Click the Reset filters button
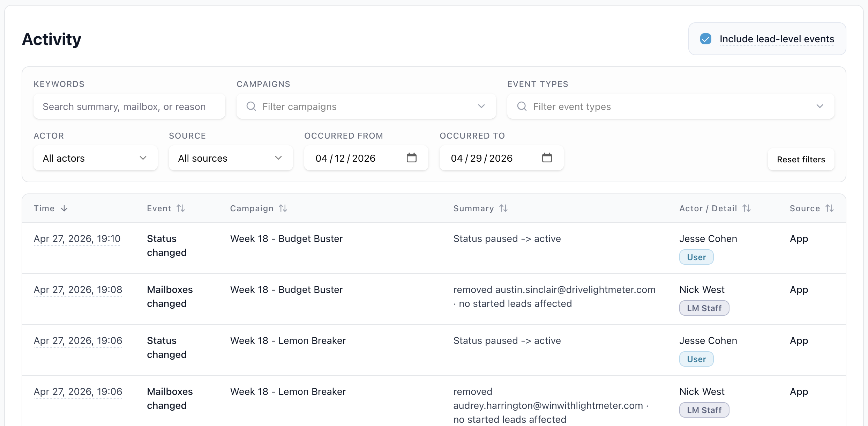The image size is (868, 426). coord(801,160)
